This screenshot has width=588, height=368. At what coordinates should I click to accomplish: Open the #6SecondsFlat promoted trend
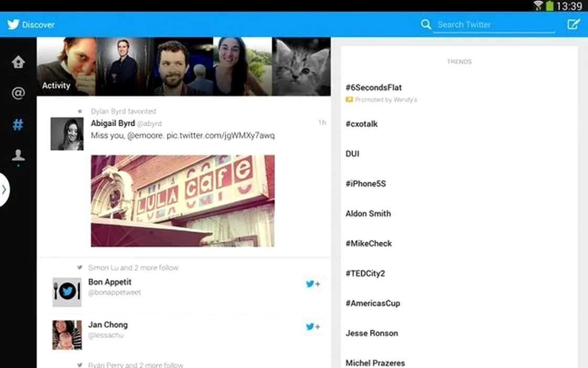tap(374, 88)
